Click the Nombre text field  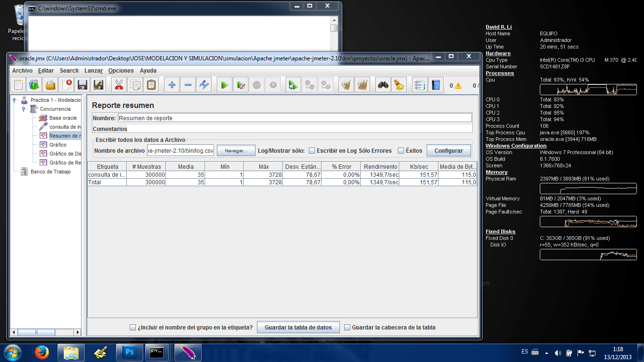pos(294,118)
